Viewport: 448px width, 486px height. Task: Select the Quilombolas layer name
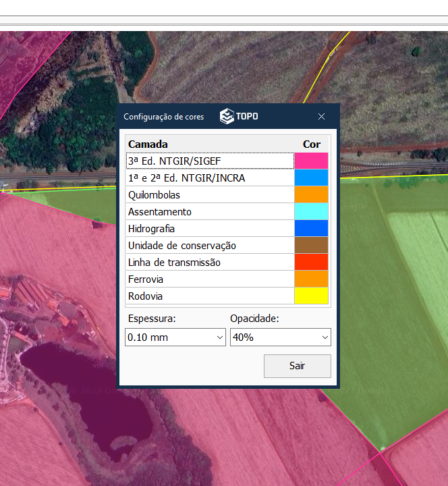coord(155,194)
